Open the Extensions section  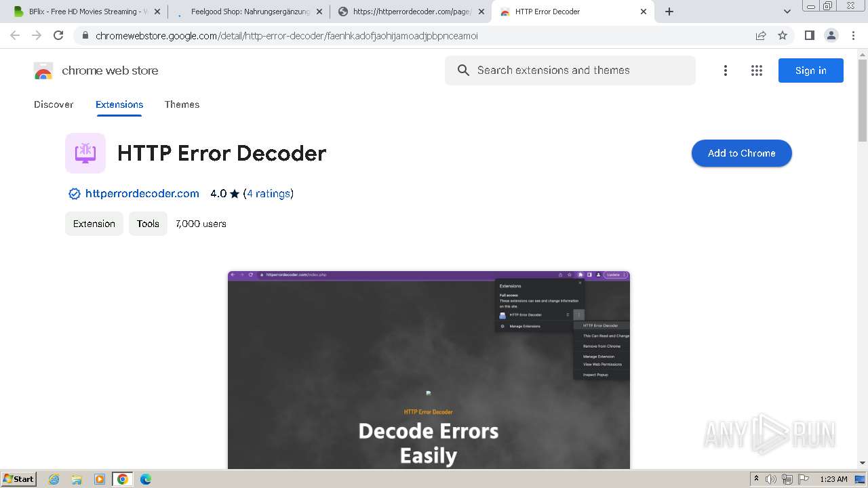(119, 104)
